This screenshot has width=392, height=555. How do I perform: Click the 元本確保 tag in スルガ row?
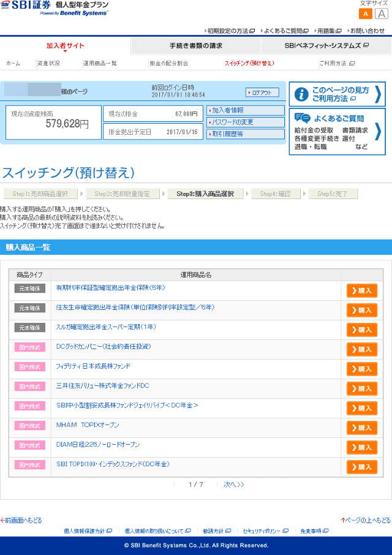point(30,328)
